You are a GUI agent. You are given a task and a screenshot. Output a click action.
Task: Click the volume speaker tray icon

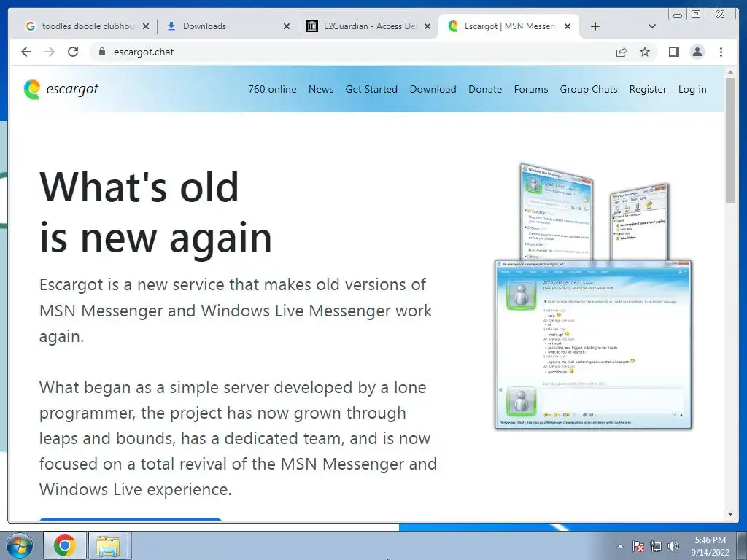tap(673, 546)
